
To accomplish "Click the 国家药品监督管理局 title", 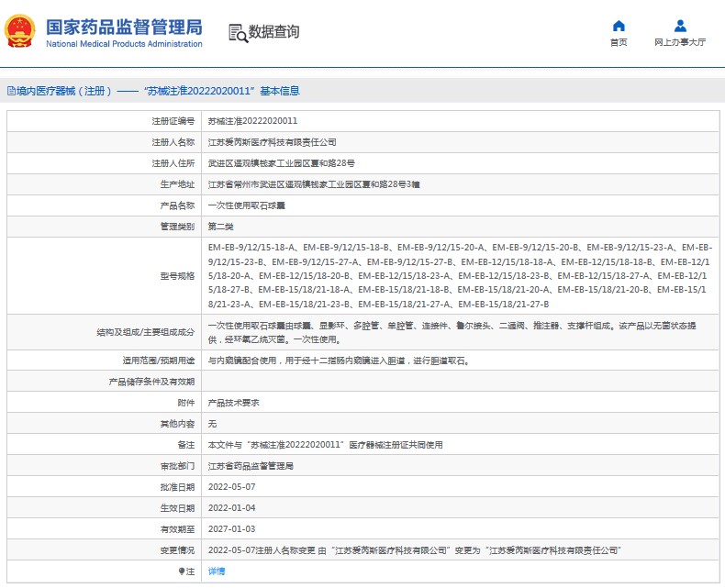I will tap(124, 27).
